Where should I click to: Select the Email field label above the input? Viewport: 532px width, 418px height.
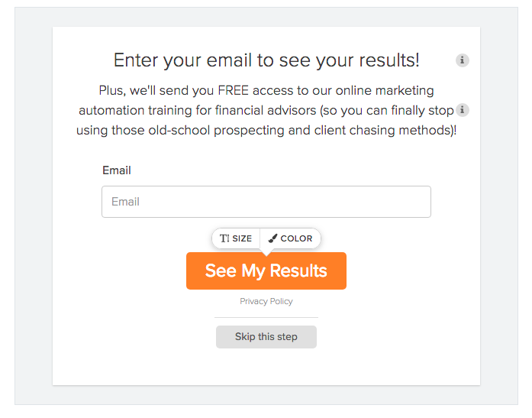(x=117, y=170)
